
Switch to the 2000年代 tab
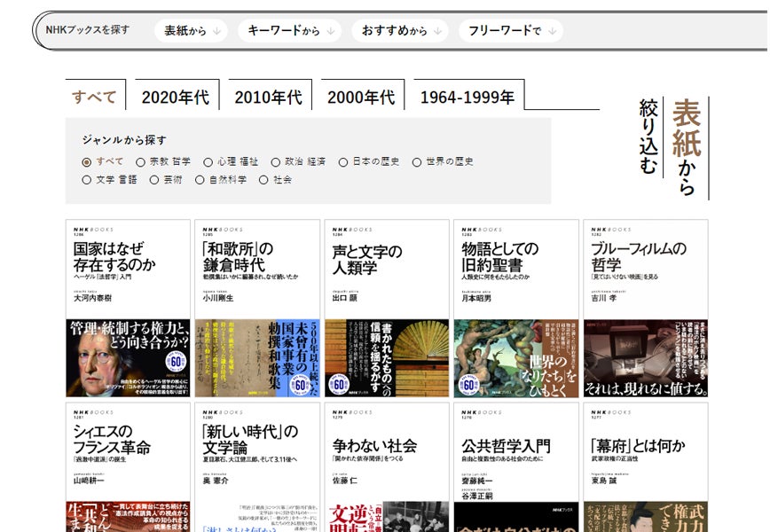361,97
